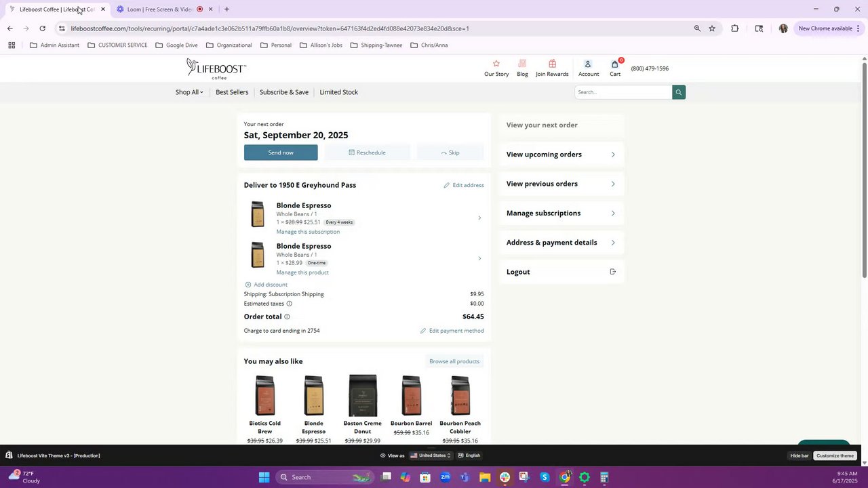Image resolution: width=868 pixels, height=488 pixels.
Task: Open the shopping Cart icon
Action: pyautogui.click(x=615, y=64)
